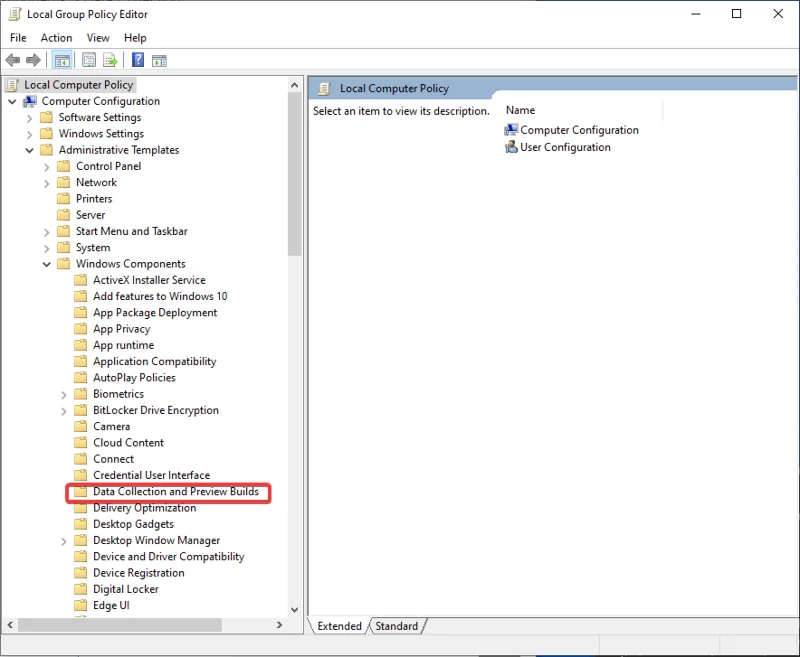Select Data Collection and Preview Builds
Viewport: 800px width, 657px height.
tap(176, 492)
